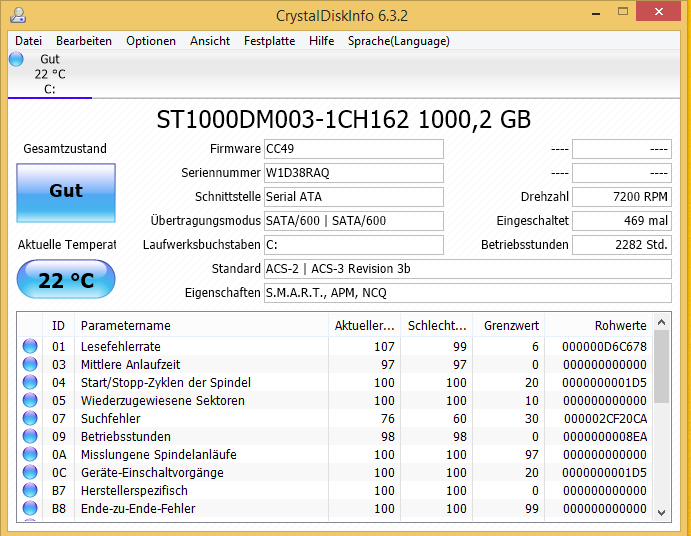Click the CrystalDiskInfo app icon in title bar

(x=18, y=15)
